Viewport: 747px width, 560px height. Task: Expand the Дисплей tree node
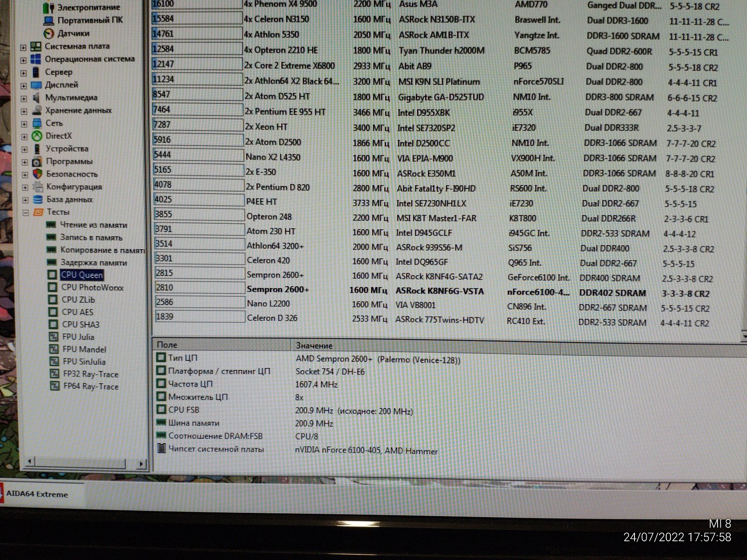[x=24, y=86]
